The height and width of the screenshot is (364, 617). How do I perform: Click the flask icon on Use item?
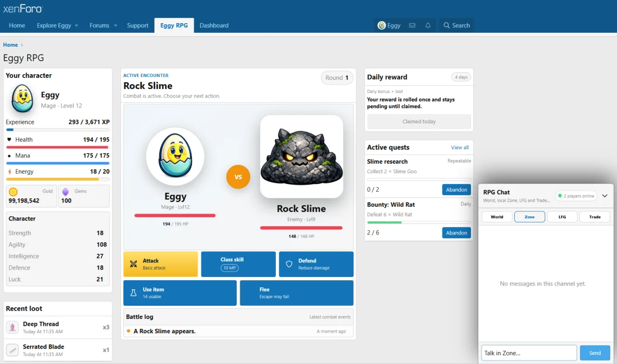pyautogui.click(x=134, y=293)
